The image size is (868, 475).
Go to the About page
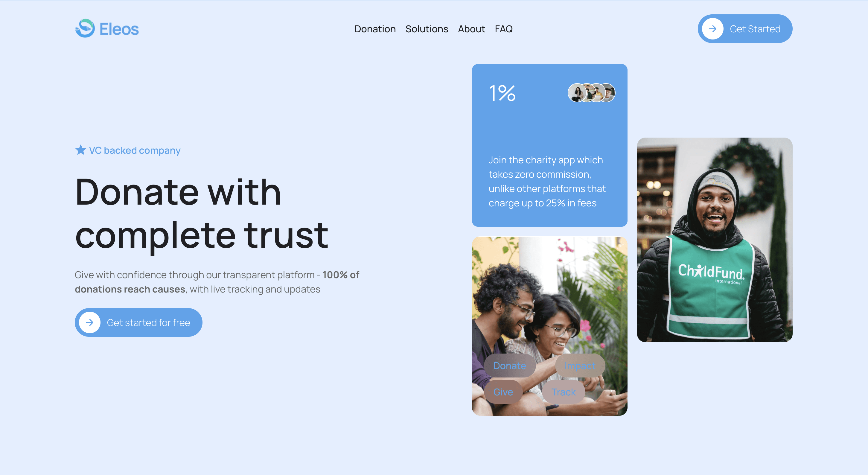[x=471, y=29]
